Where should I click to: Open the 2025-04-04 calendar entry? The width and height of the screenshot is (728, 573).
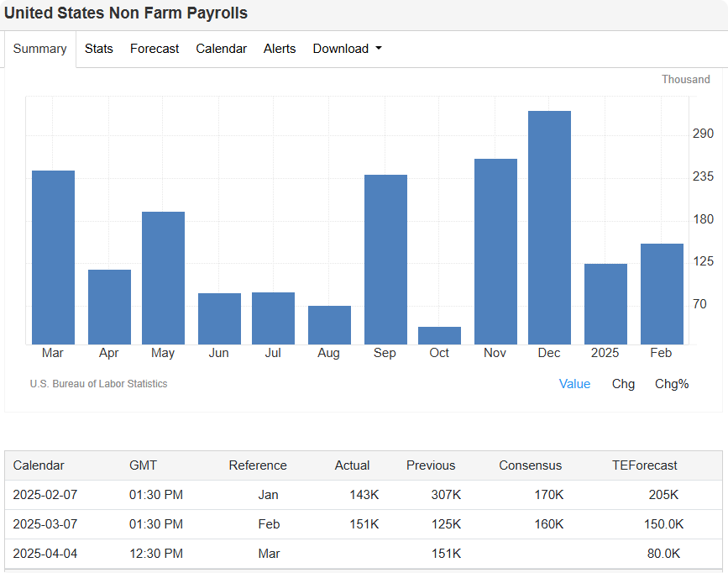pos(45,554)
